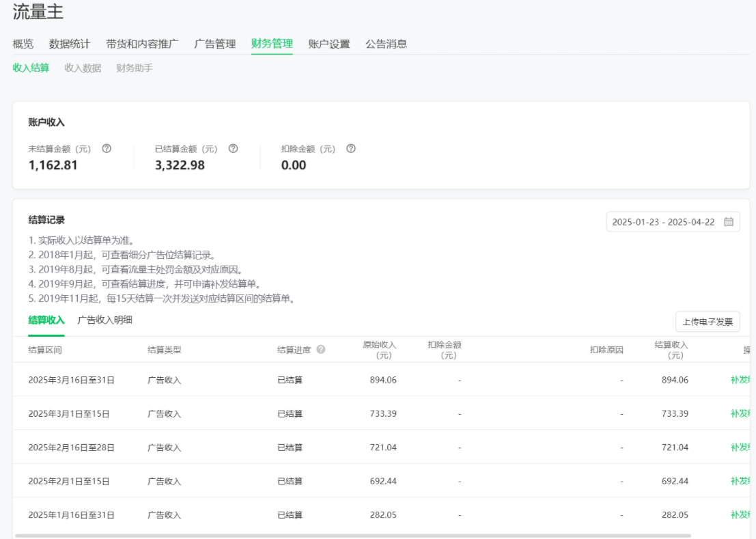
Task: Switch to 数据统计 tab
Action: click(x=70, y=44)
